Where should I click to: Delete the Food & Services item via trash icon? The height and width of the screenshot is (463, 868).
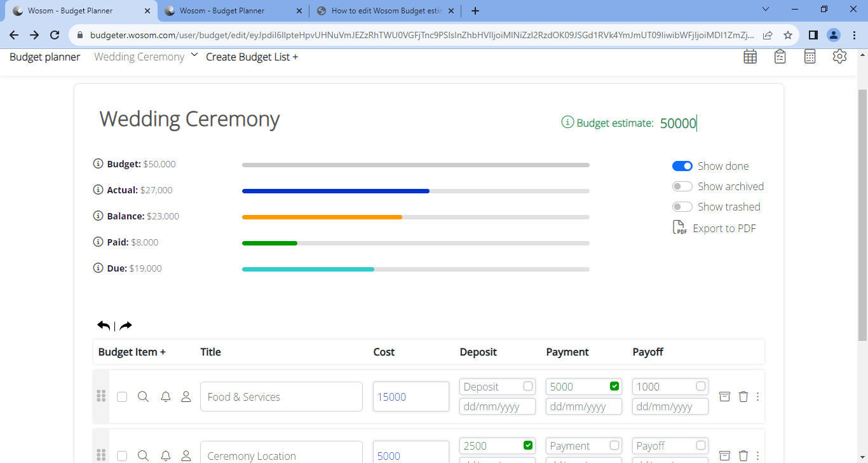pyautogui.click(x=743, y=396)
